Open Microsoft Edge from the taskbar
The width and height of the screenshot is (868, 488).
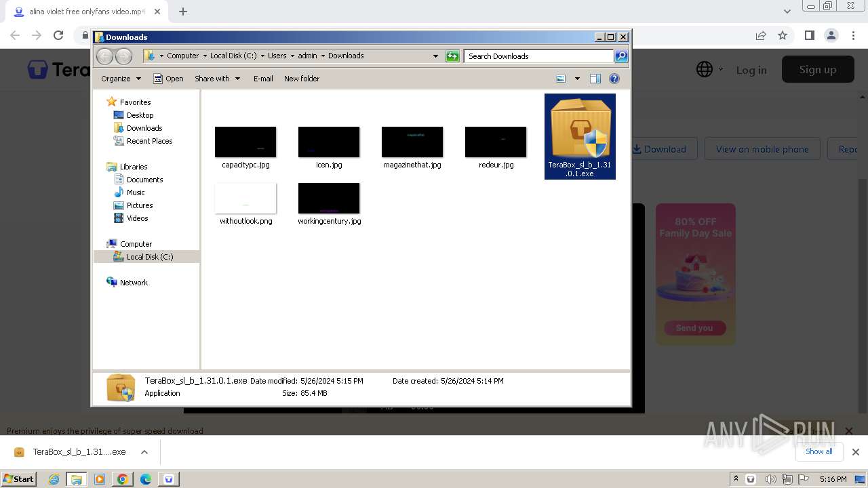tap(146, 479)
